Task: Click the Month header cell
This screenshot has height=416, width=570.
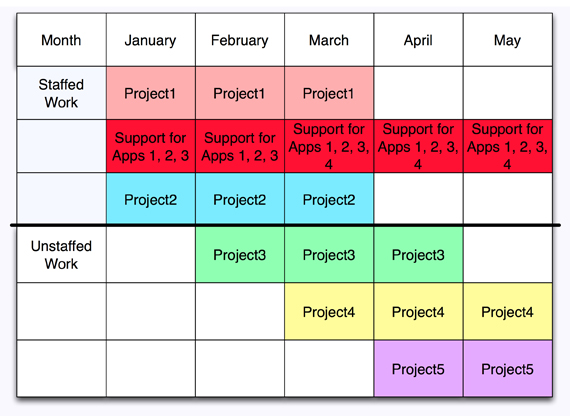Action: pyautogui.click(x=61, y=40)
